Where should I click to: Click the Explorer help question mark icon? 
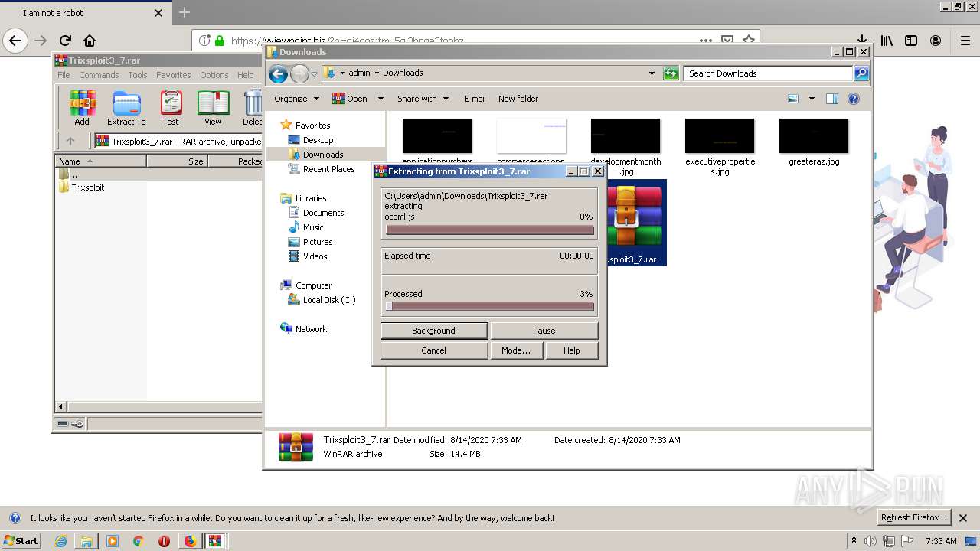point(854,99)
